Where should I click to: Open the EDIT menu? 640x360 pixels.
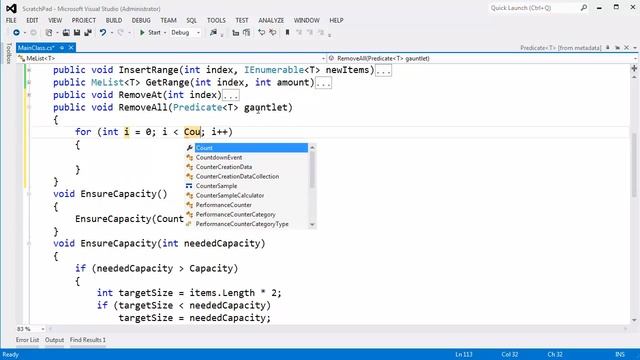32,20
